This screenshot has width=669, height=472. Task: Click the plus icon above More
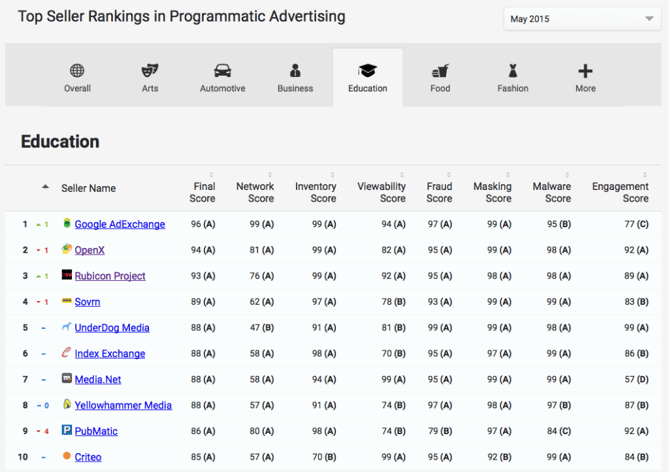(585, 71)
